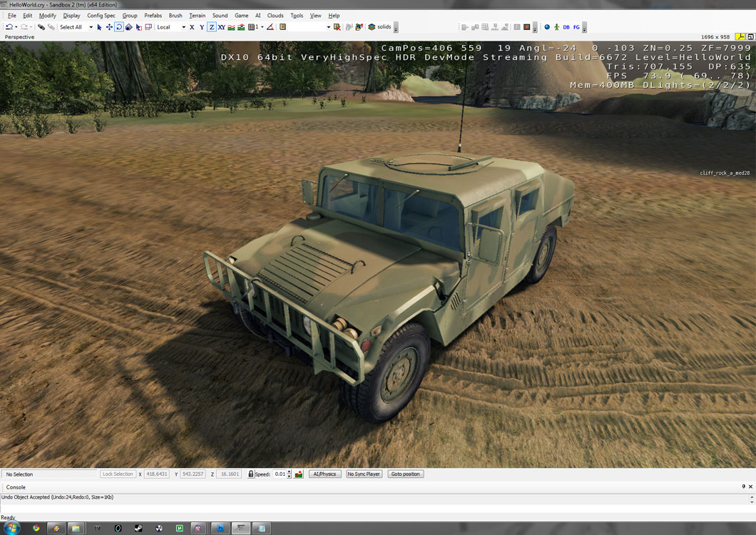Screen dimensions: 756x535
Task: Click the Perspective viewport label
Action: pos(20,36)
